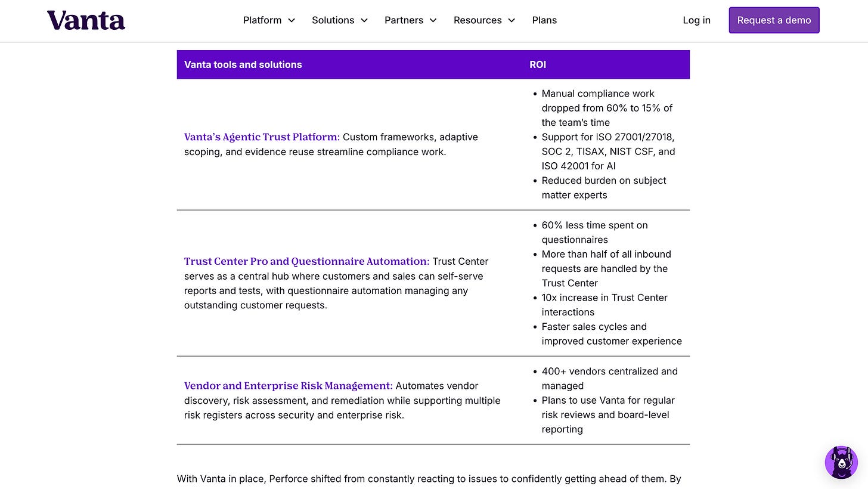Click the 'With Vanta in place, Perforce' paragraph
The height and width of the screenshot is (489, 868).
click(x=429, y=478)
